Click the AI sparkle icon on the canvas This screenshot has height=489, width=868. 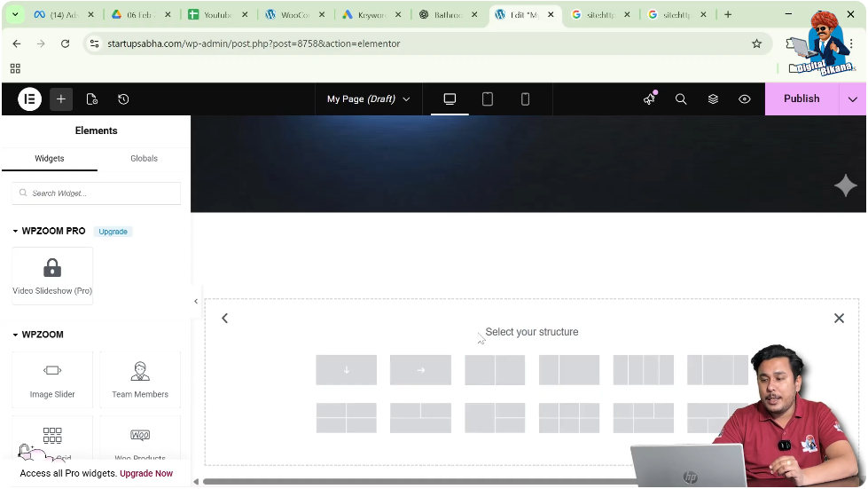click(845, 185)
